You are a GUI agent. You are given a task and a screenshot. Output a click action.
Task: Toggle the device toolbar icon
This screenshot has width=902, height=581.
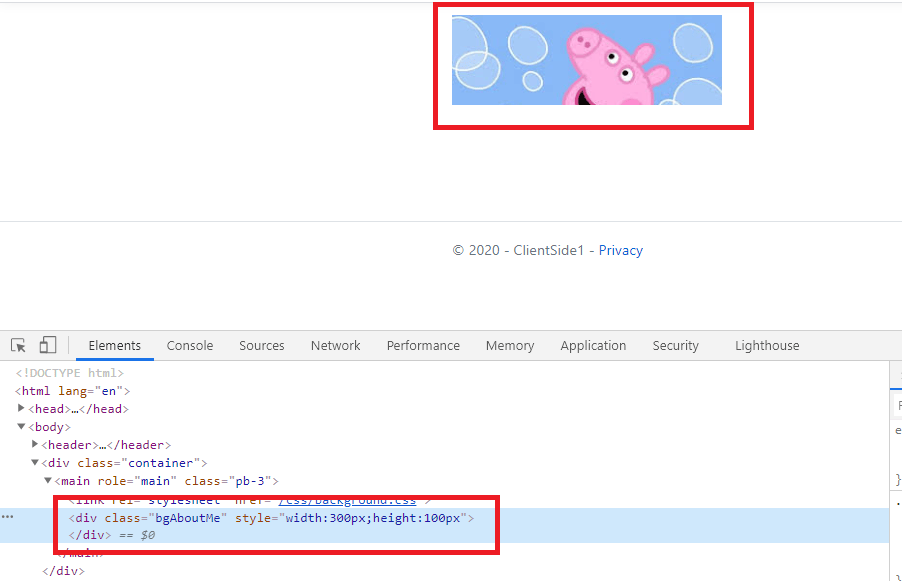pyautogui.click(x=47, y=345)
